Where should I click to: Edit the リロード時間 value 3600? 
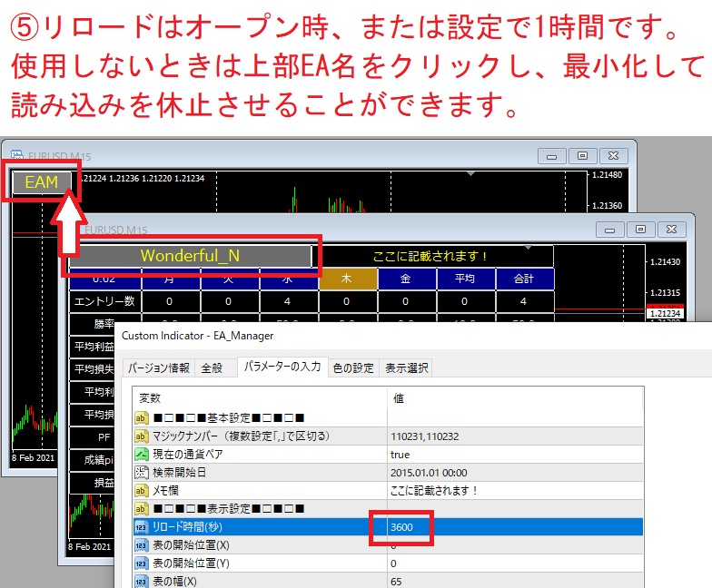(515, 526)
